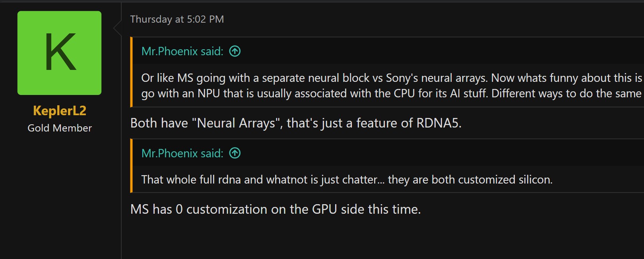The image size is (644, 259).
Task: Click the speech-bubble notch beside the post timestamp
Action: pos(117,28)
